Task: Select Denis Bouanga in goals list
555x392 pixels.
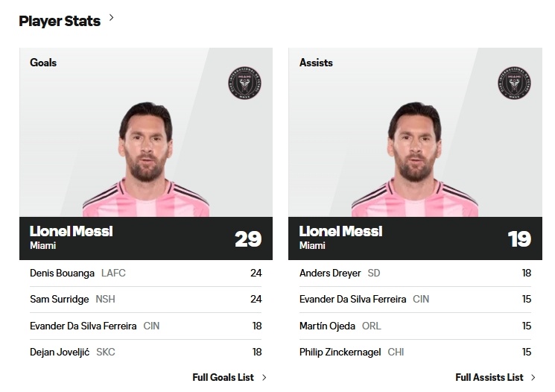Action: click(x=63, y=273)
